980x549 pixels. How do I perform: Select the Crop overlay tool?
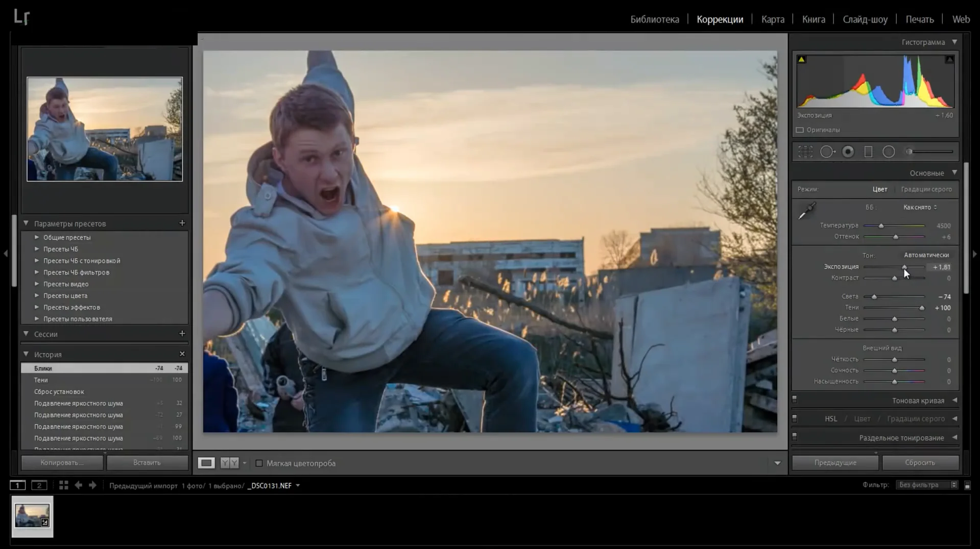[x=805, y=152]
